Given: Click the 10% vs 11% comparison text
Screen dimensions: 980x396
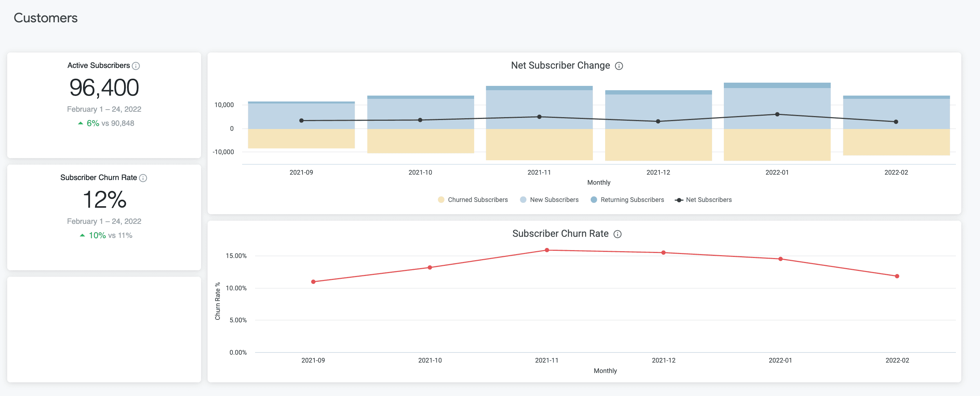Looking at the screenshot, I should coord(110,235).
